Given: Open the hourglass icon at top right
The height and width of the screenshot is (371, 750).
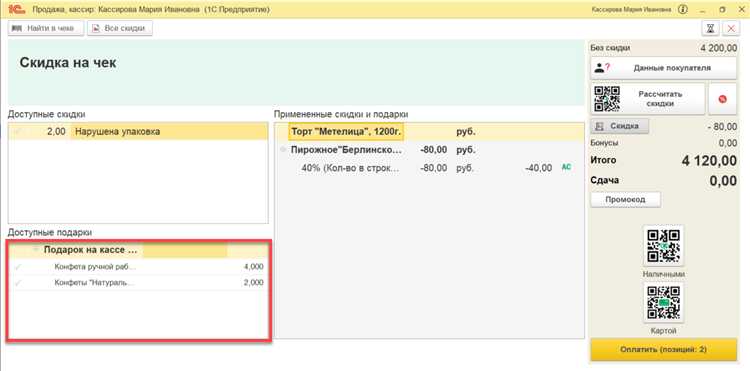Looking at the screenshot, I should 711,29.
